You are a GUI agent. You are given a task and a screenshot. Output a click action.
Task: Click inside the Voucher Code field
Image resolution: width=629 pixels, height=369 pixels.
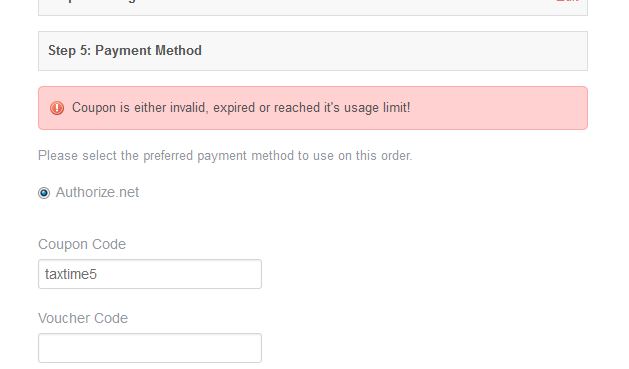point(150,348)
